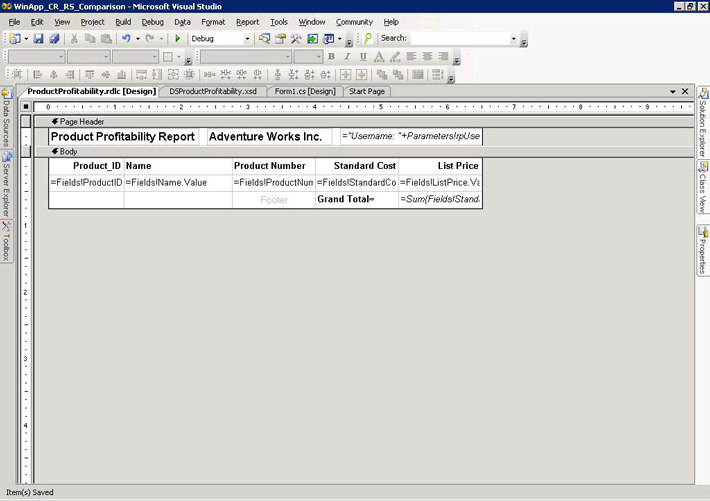
Task: Open the Properties side tab
Action: coord(703,250)
